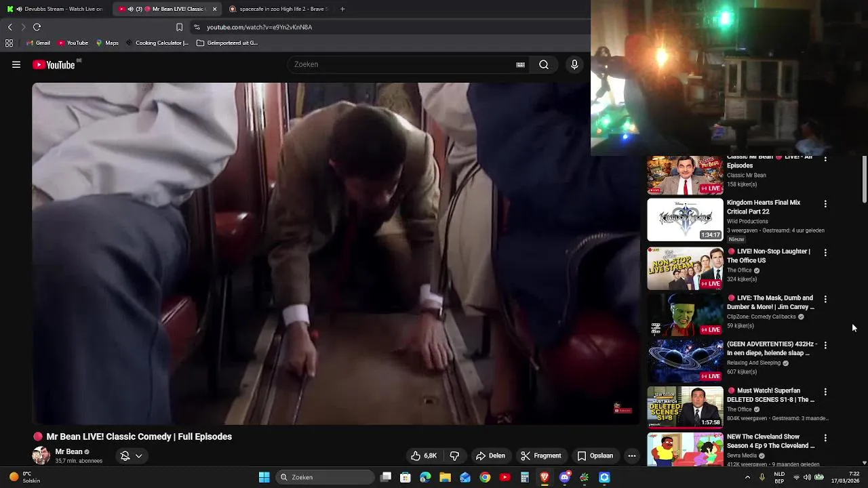The width and height of the screenshot is (868, 488).
Task: Click the Mr Bean video player
Action: pyautogui.click(x=336, y=253)
